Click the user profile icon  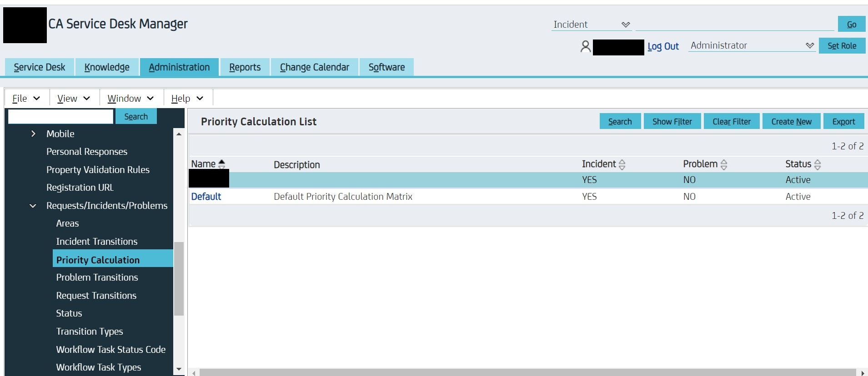pos(586,46)
